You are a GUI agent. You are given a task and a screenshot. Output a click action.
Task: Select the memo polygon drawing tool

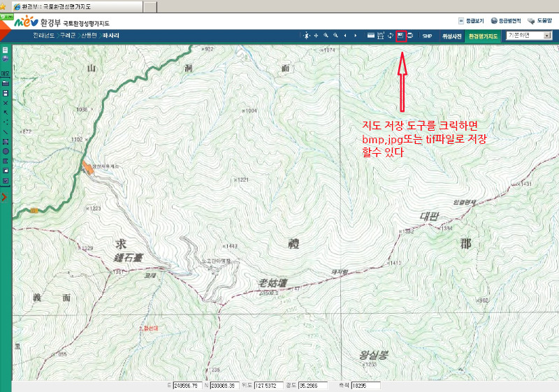pyautogui.click(x=6, y=161)
